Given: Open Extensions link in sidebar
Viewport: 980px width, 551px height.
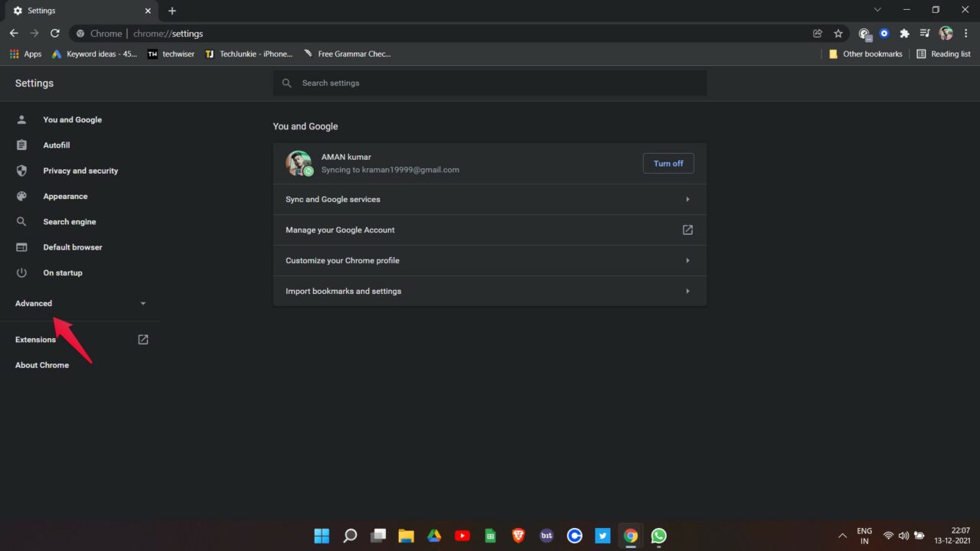Looking at the screenshot, I should (82, 340).
